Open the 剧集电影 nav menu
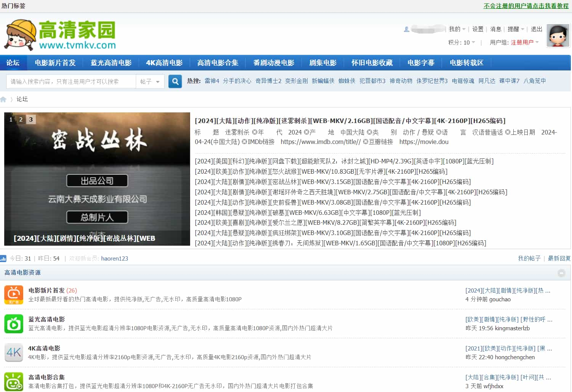Viewport: 572px width, 392px height. [323, 63]
